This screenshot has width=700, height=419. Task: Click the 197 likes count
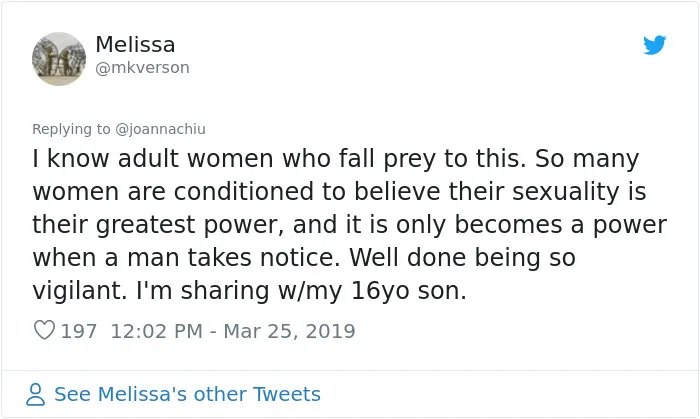79,331
